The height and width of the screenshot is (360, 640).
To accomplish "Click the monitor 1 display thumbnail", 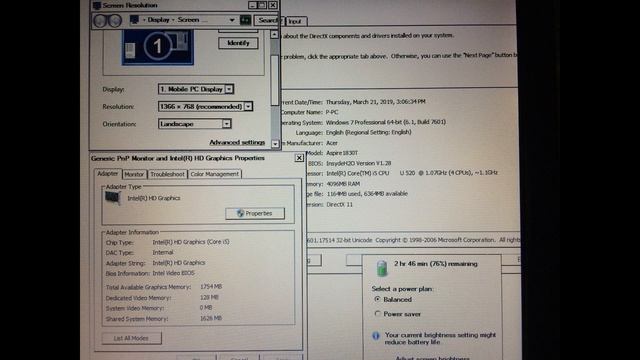I will (x=158, y=47).
